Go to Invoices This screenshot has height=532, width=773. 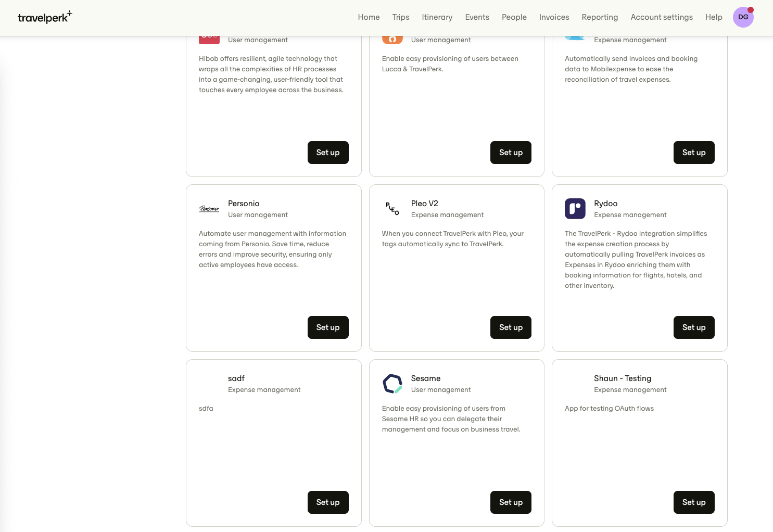point(554,17)
